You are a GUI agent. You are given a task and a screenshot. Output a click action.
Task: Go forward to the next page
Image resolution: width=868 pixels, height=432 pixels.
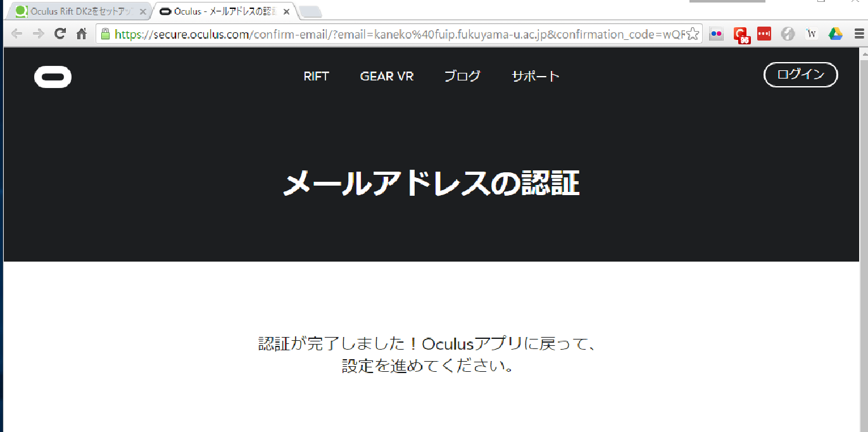tap(38, 34)
